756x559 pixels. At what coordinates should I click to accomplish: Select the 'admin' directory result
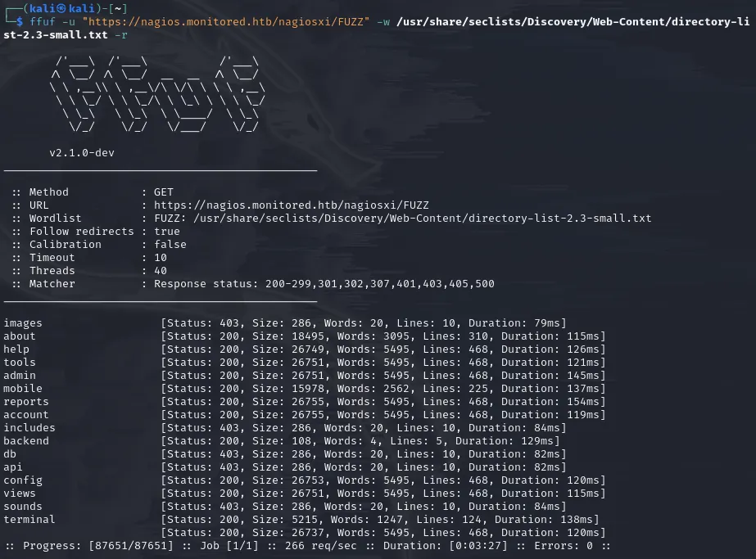point(20,376)
